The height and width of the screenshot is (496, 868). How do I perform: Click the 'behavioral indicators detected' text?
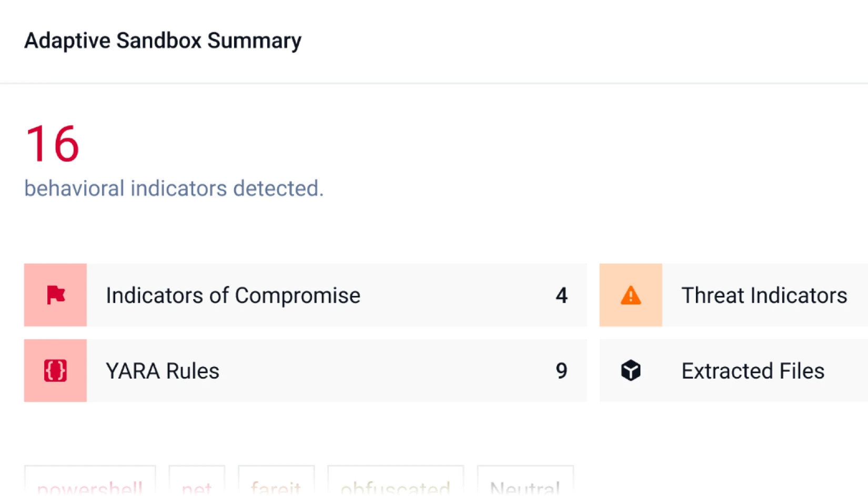pyautogui.click(x=174, y=188)
